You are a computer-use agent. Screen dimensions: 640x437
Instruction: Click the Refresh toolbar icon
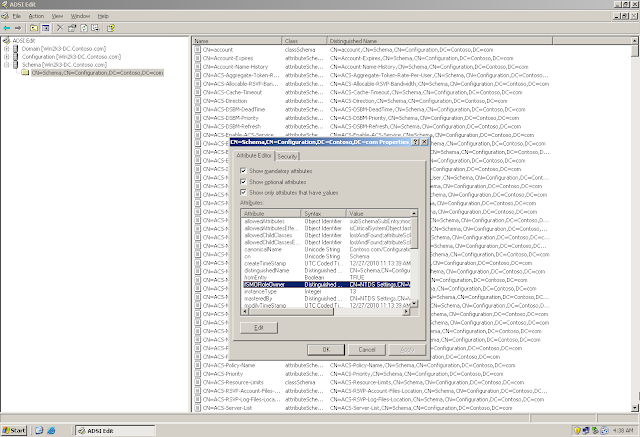point(84,28)
